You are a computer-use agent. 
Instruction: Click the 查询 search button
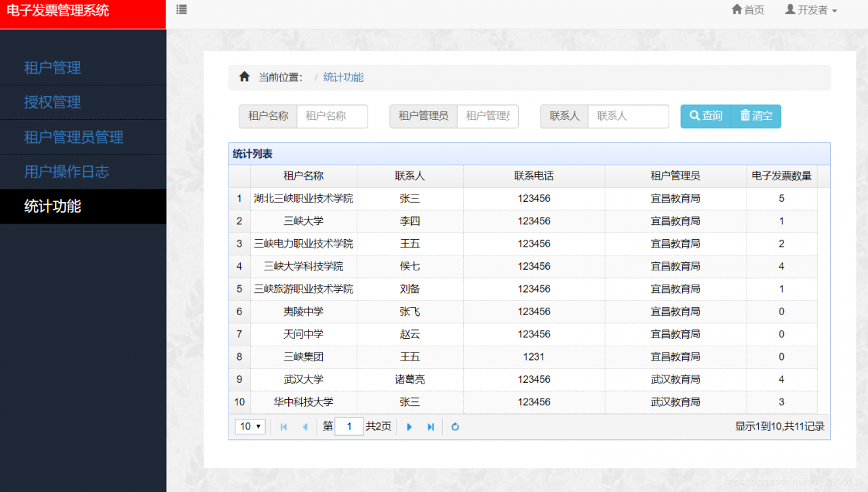tap(705, 116)
